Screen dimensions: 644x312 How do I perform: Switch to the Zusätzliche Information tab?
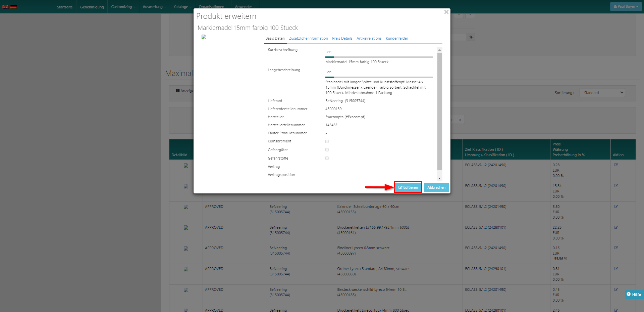[308, 38]
